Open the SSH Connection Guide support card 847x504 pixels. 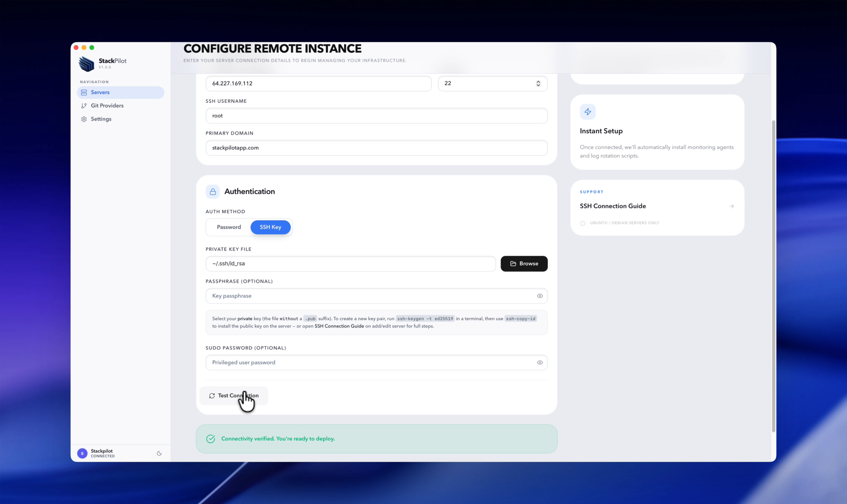click(657, 208)
